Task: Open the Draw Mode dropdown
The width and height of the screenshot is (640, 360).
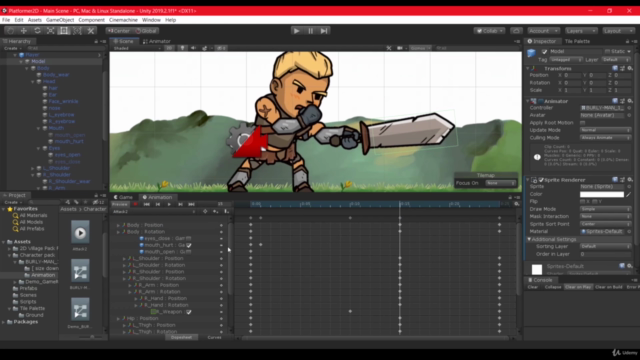Action: [605, 209]
